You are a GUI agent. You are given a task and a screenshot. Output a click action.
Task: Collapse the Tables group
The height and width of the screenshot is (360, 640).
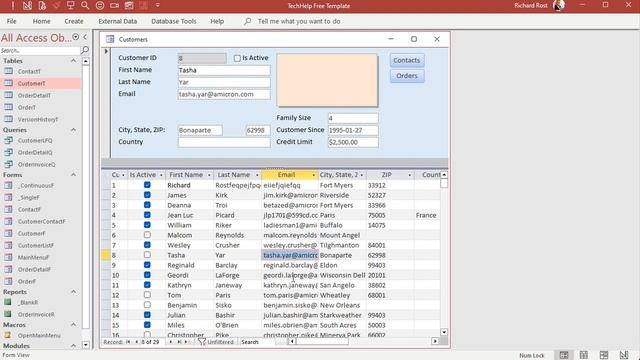(x=73, y=61)
